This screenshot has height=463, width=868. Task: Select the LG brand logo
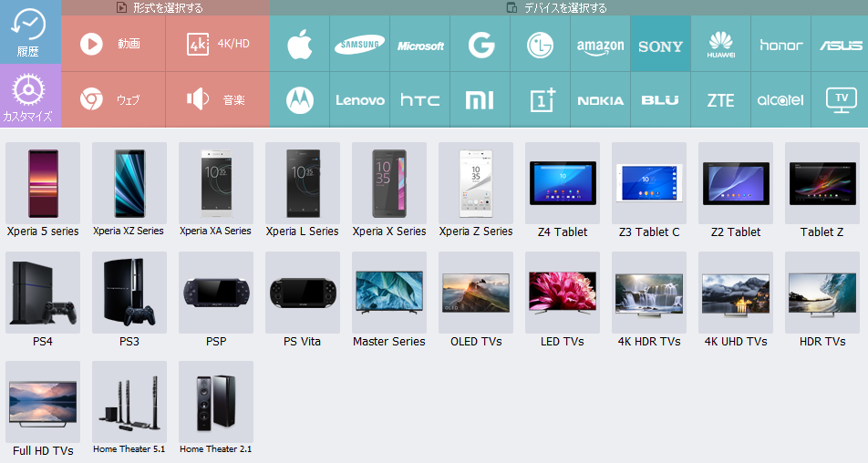[541, 44]
